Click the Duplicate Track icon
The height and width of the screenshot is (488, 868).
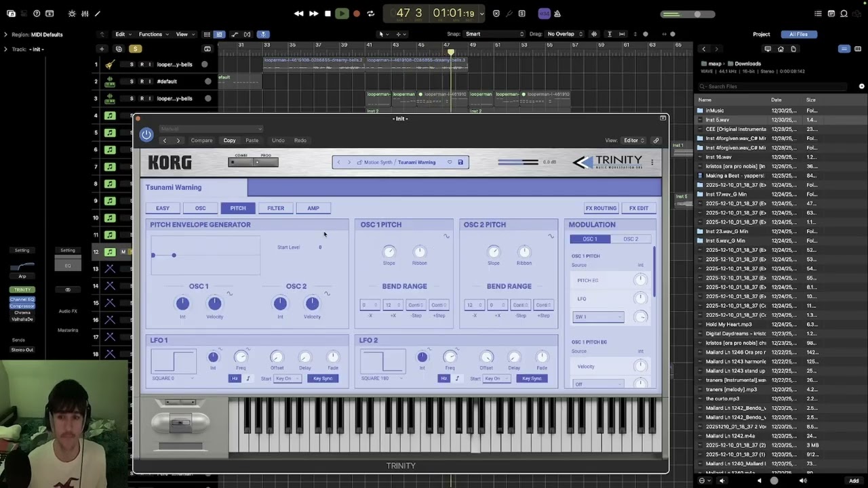(119, 49)
